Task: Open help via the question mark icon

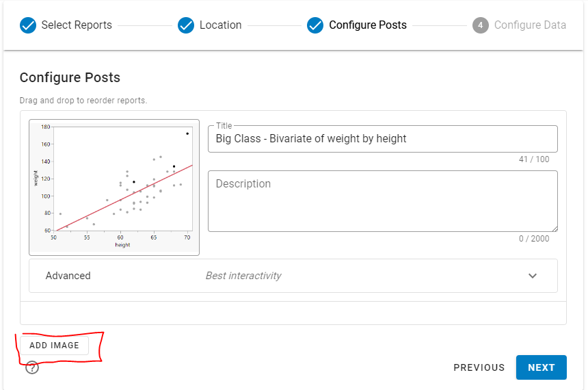Action: [x=32, y=367]
